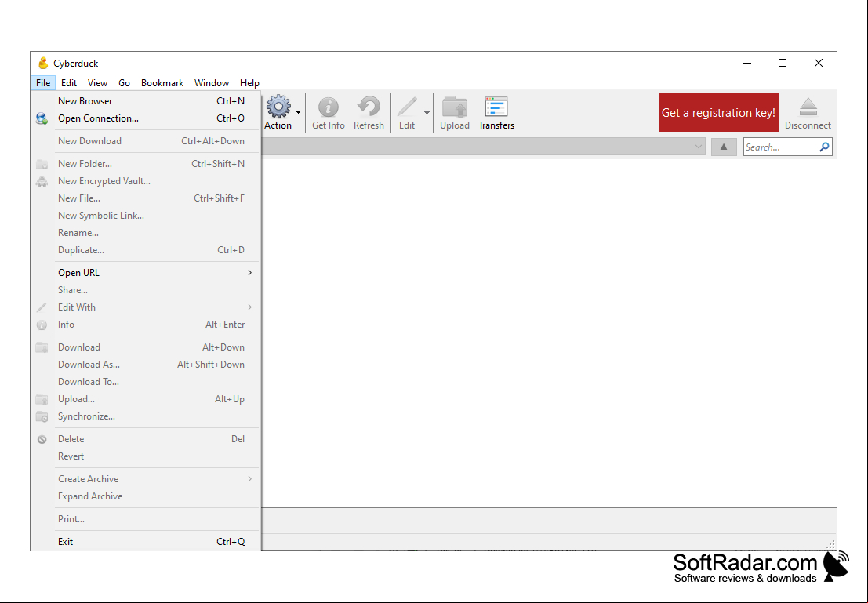Expand the Edit toolbar dropdown arrow
The image size is (868, 603).
coord(427,112)
